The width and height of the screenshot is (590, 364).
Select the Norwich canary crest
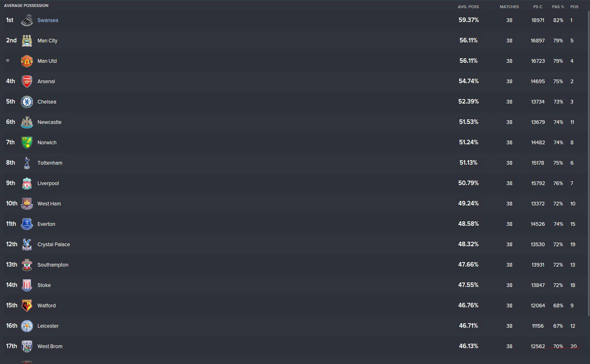[27, 143]
